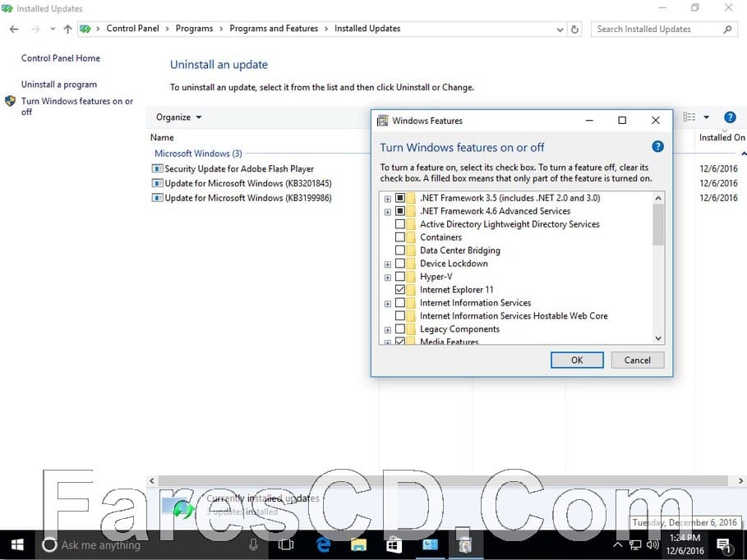Open the Action Center notifications

[724, 546]
